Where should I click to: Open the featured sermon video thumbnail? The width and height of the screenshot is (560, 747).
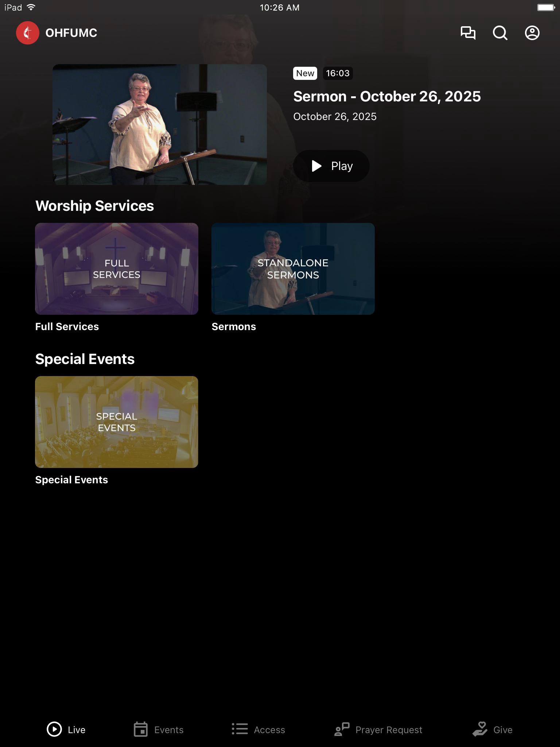tap(160, 124)
